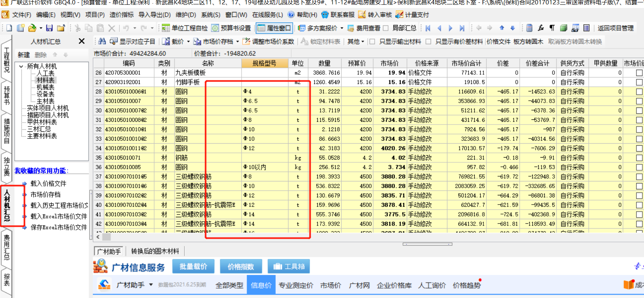Click the list view icon near 返回项目管理

(586, 28)
